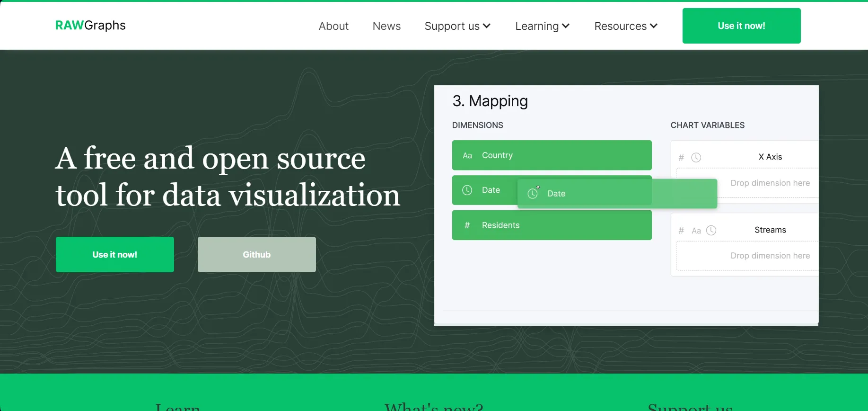Click the 3. Mapping heading
This screenshot has width=868, height=411.
click(x=490, y=101)
